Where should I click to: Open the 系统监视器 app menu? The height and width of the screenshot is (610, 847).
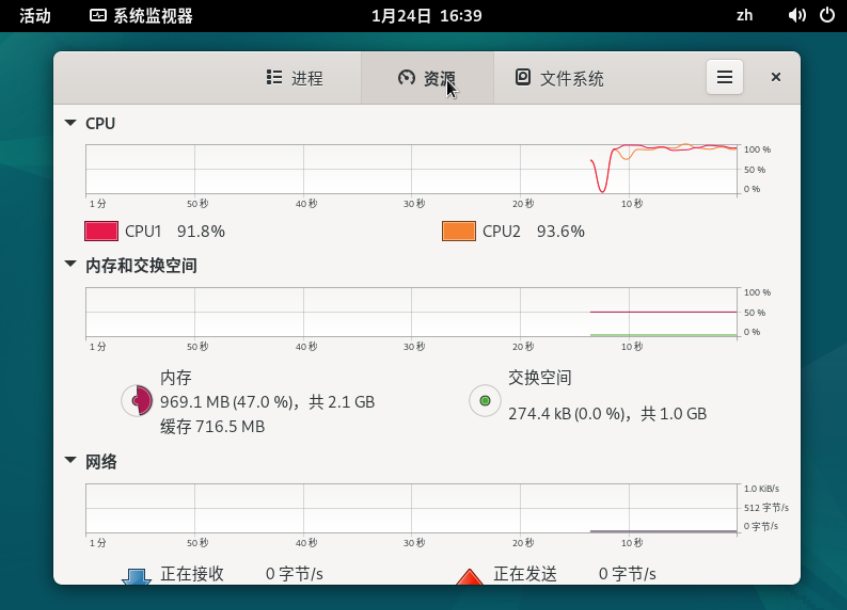[x=141, y=16]
